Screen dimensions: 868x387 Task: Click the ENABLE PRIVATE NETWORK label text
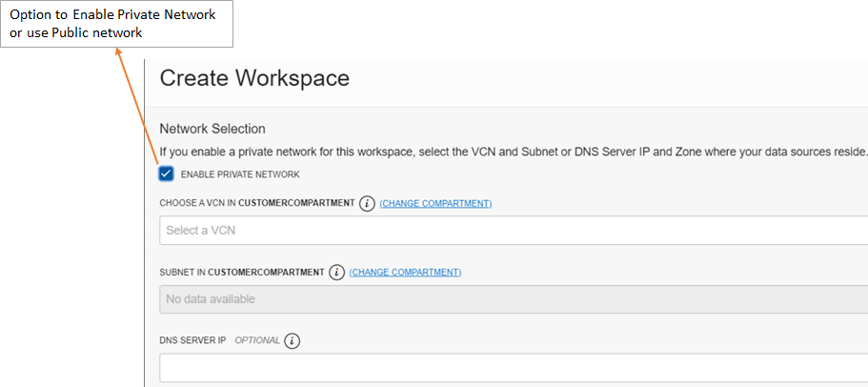point(240,174)
